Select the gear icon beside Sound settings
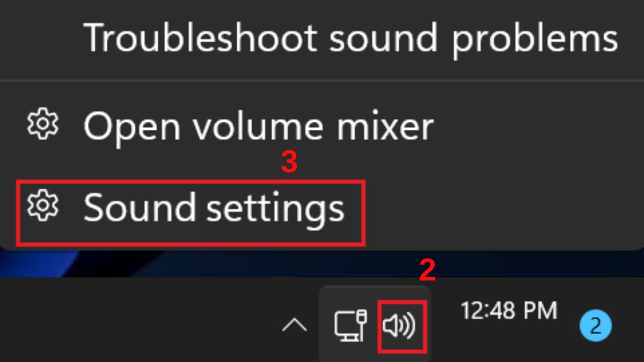This screenshot has height=362, width=644. click(x=43, y=205)
